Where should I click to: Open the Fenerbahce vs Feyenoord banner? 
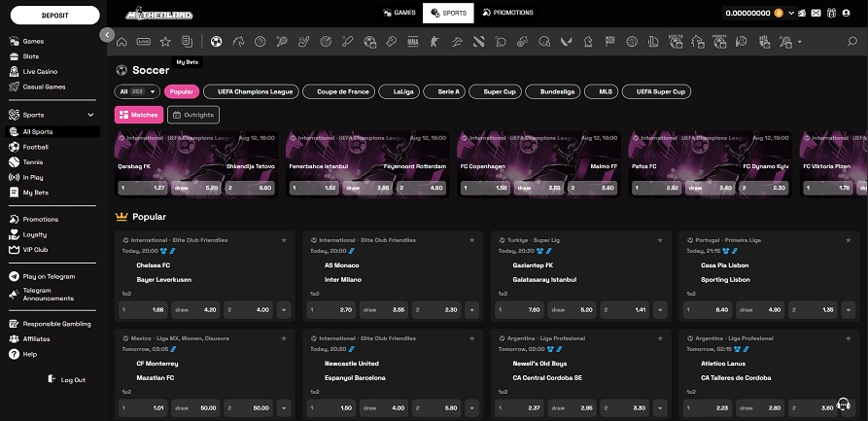point(367,164)
